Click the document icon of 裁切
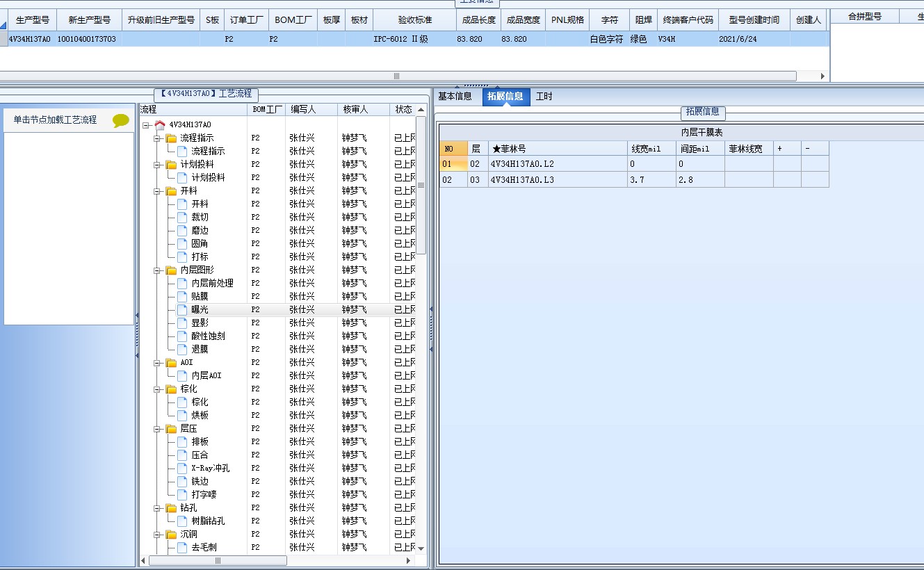The height and width of the screenshot is (570, 924). (182, 217)
